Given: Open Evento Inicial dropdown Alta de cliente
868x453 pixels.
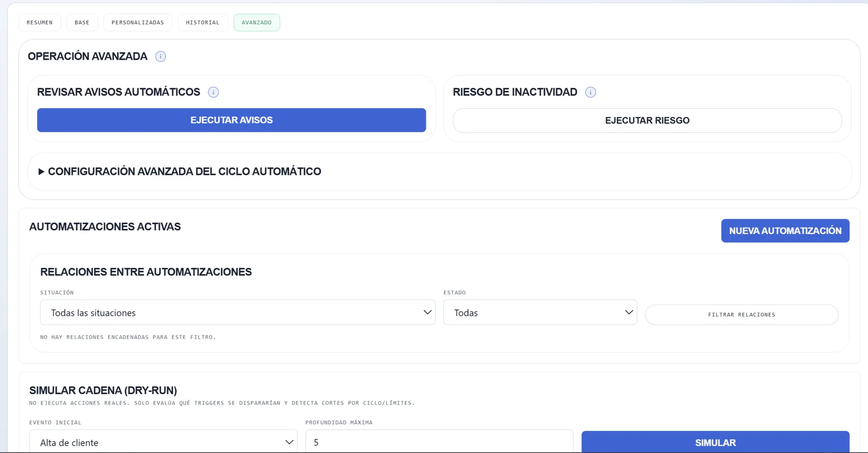Looking at the screenshot, I should point(163,442).
